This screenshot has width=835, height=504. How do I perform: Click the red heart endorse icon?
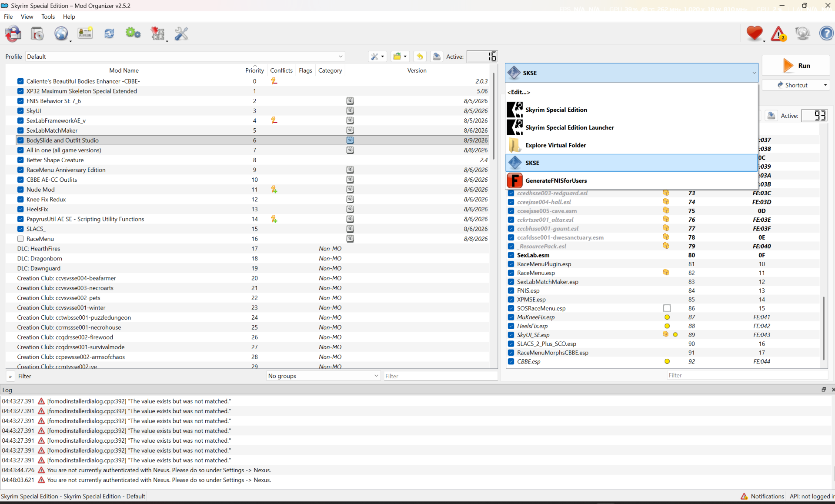tap(755, 33)
